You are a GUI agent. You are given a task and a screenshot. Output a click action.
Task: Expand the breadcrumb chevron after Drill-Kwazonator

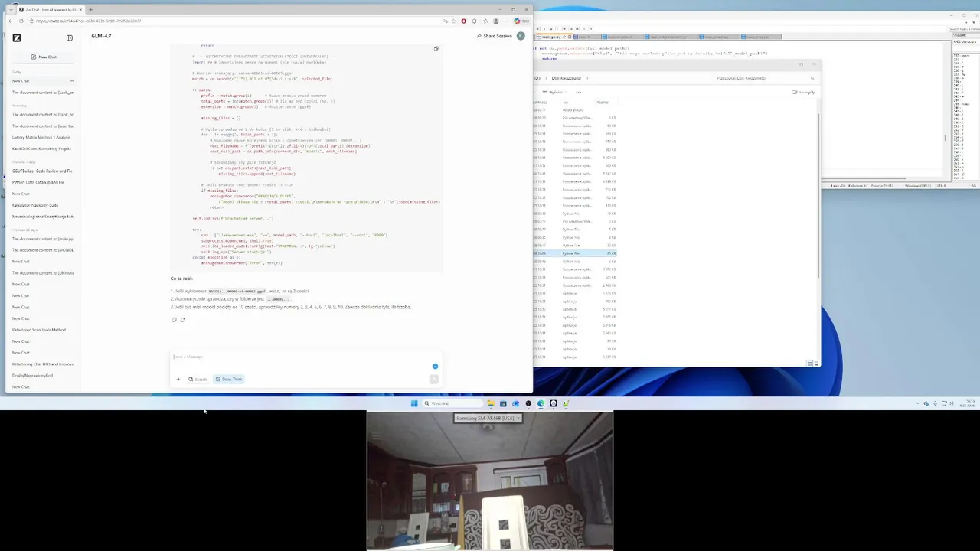(x=587, y=78)
